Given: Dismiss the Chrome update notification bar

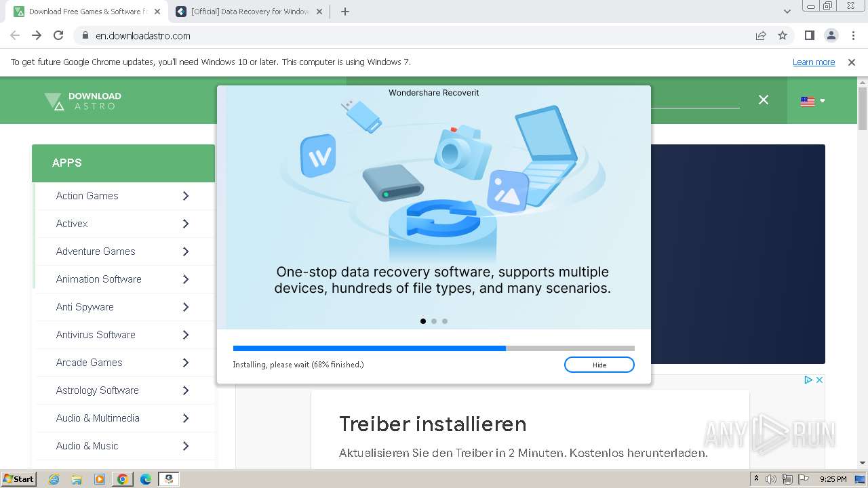Looking at the screenshot, I should coord(852,62).
